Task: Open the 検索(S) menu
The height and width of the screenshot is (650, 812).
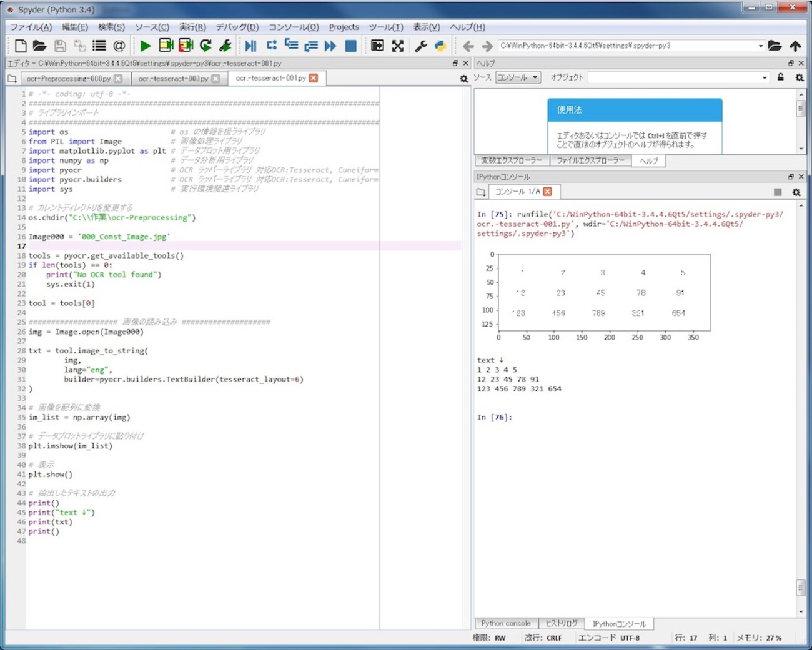Action: pos(111,27)
